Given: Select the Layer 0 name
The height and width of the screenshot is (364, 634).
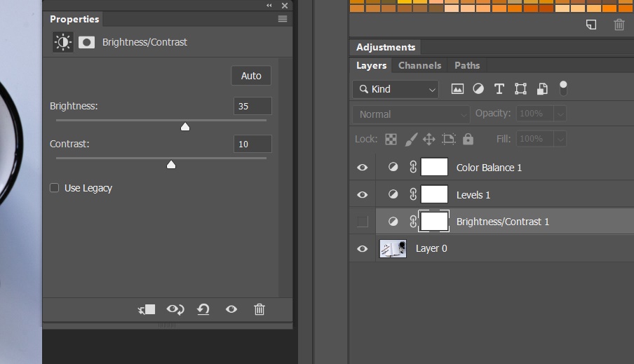Looking at the screenshot, I should tap(431, 248).
